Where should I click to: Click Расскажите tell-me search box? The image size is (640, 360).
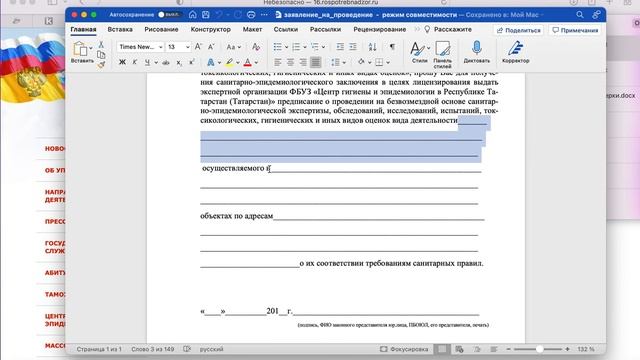(x=448, y=29)
